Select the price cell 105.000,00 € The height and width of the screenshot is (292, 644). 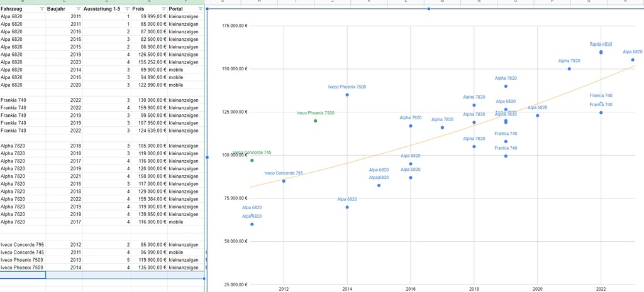[x=150, y=146]
